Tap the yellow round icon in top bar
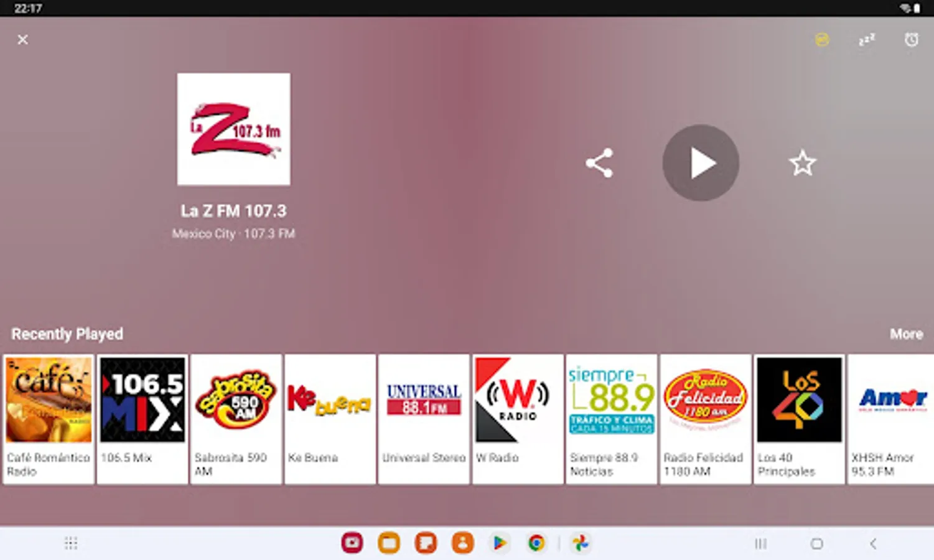Screen dimensions: 934x560 [x=822, y=40]
